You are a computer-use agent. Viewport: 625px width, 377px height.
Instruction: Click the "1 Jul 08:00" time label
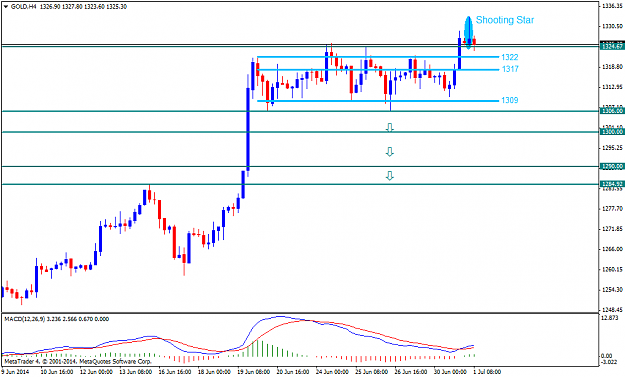click(487, 372)
